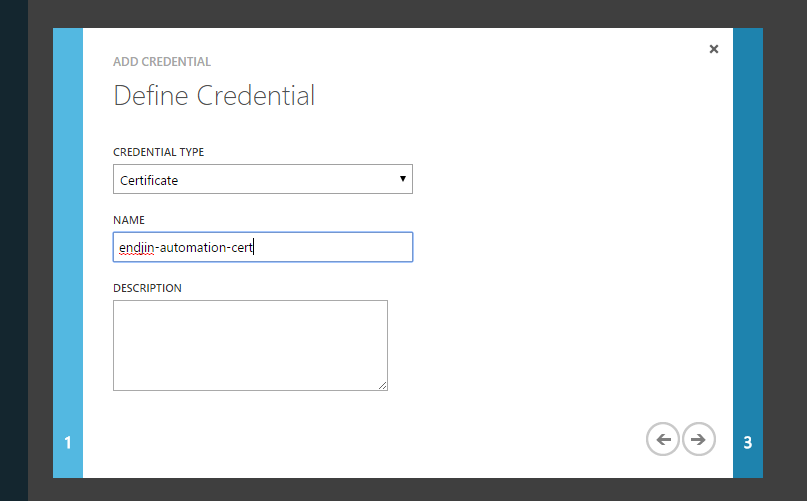Jump to wizard step 1 number
The image size is (807, 501).
67,442
